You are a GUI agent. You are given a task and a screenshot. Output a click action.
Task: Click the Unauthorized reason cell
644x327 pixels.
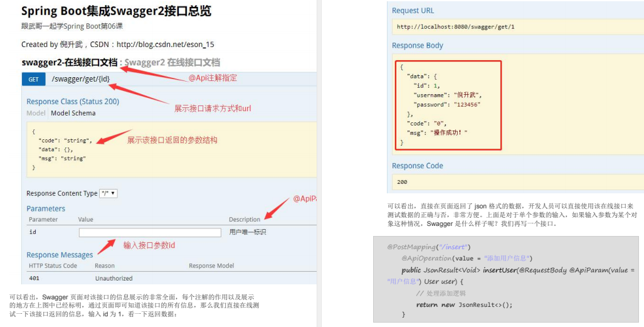113,279
